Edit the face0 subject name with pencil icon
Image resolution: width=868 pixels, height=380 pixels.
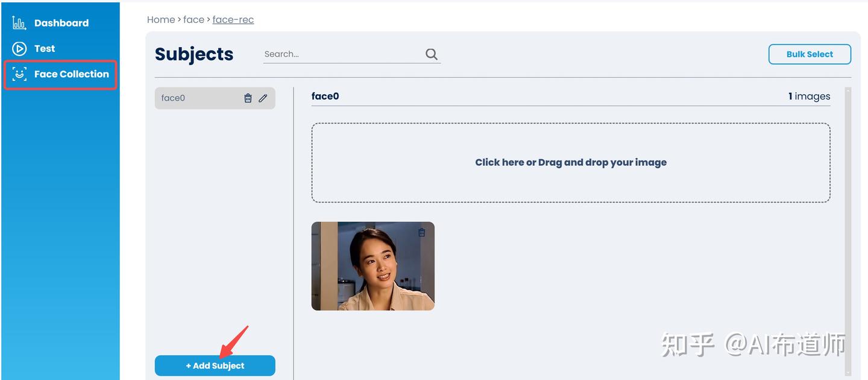(x=263, y=98)
